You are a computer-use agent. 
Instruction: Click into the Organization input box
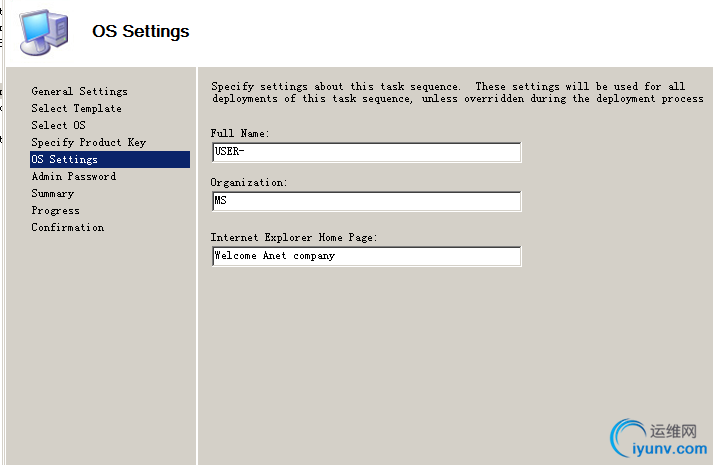(366, 201)
